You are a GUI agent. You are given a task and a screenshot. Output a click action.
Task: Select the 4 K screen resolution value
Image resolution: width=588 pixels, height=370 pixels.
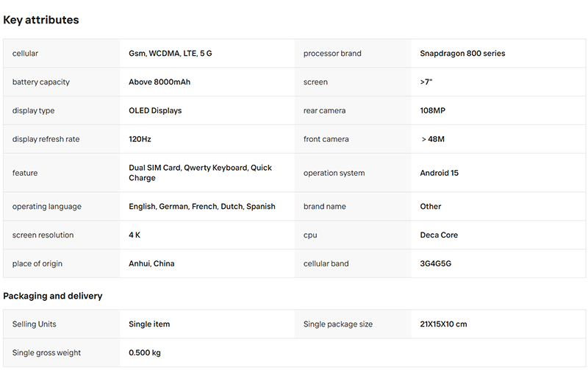coord(135,235)
